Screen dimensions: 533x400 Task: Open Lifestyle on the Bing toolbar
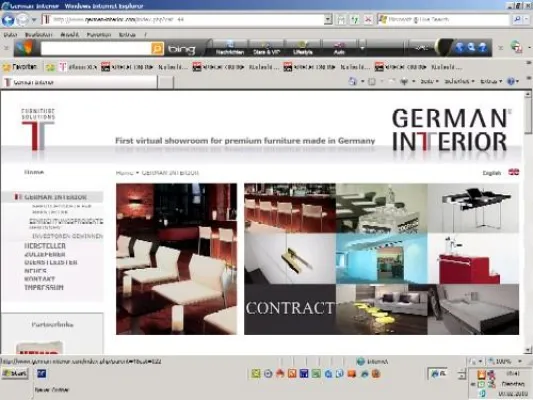[303, 48]
